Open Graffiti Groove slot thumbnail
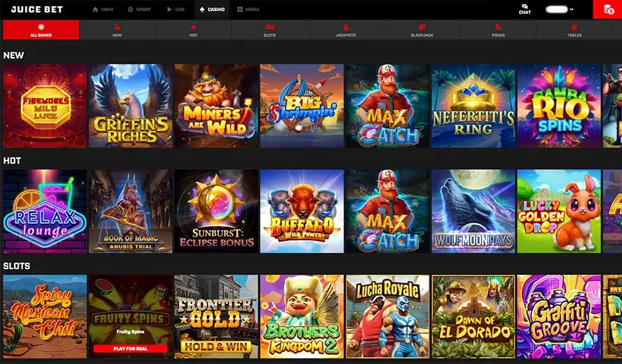The height and width of the screenshot is (364, 622). point(559,317)
